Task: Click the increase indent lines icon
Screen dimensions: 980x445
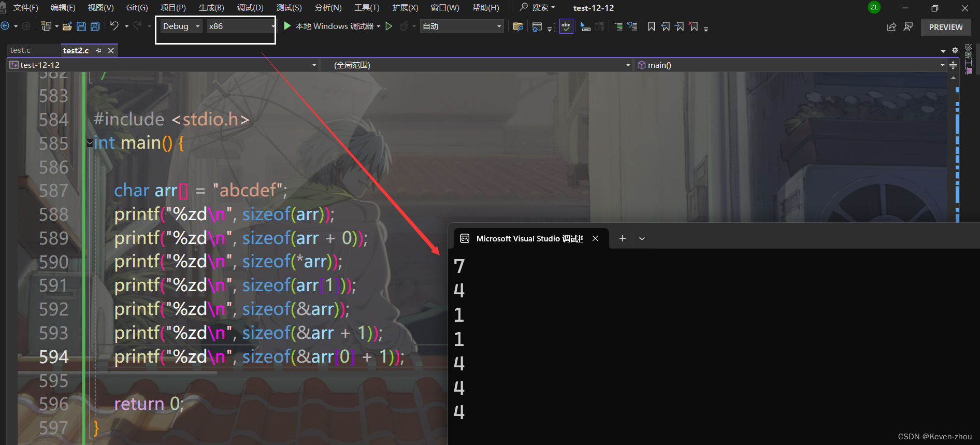Action: pyautogui.click(x=618, y=26)
